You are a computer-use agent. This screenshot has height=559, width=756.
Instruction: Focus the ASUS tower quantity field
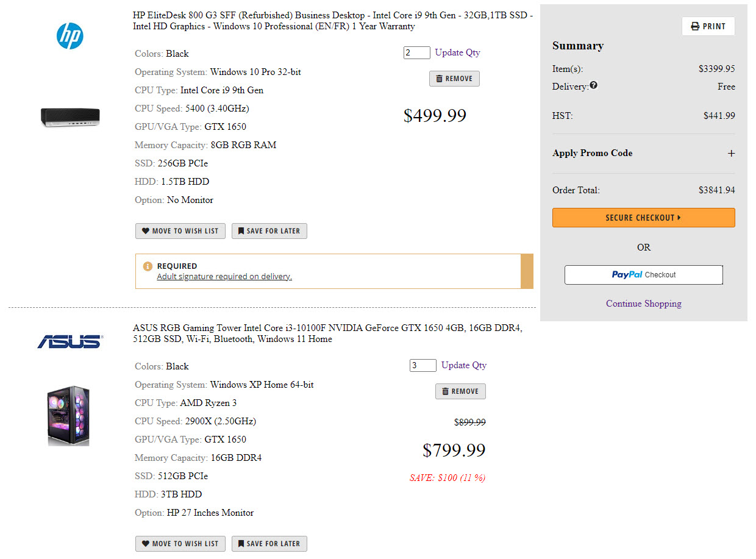click(x=423, y=366)
